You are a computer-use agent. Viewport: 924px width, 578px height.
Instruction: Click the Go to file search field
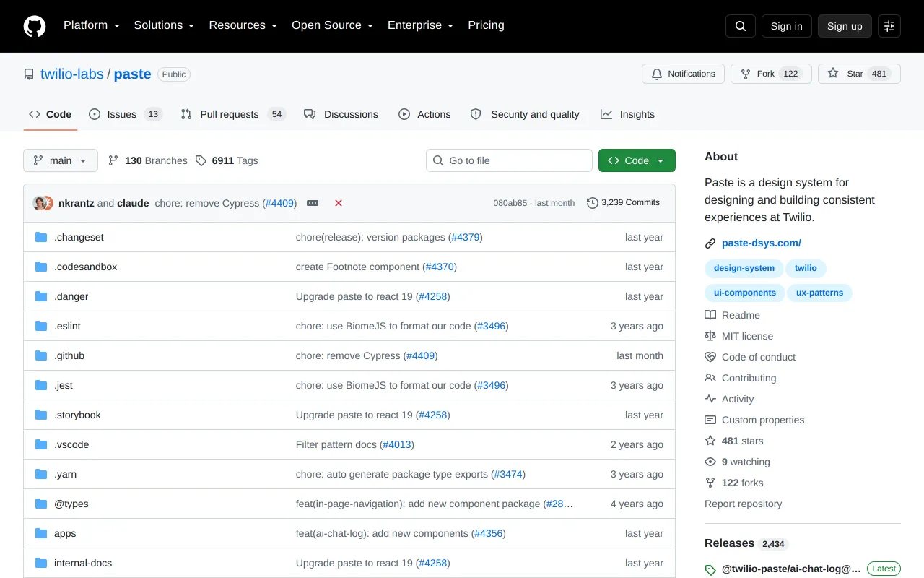coord(509,160)
